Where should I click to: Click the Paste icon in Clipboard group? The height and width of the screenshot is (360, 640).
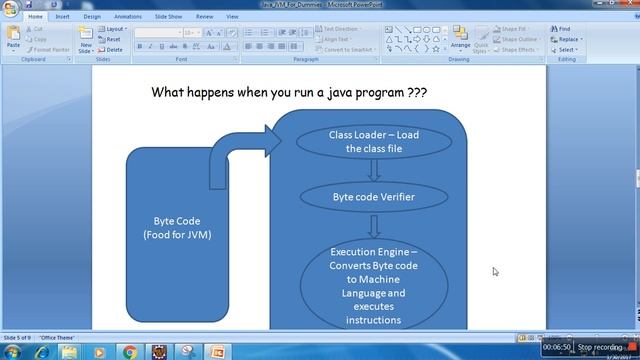(x=13, y=33)
